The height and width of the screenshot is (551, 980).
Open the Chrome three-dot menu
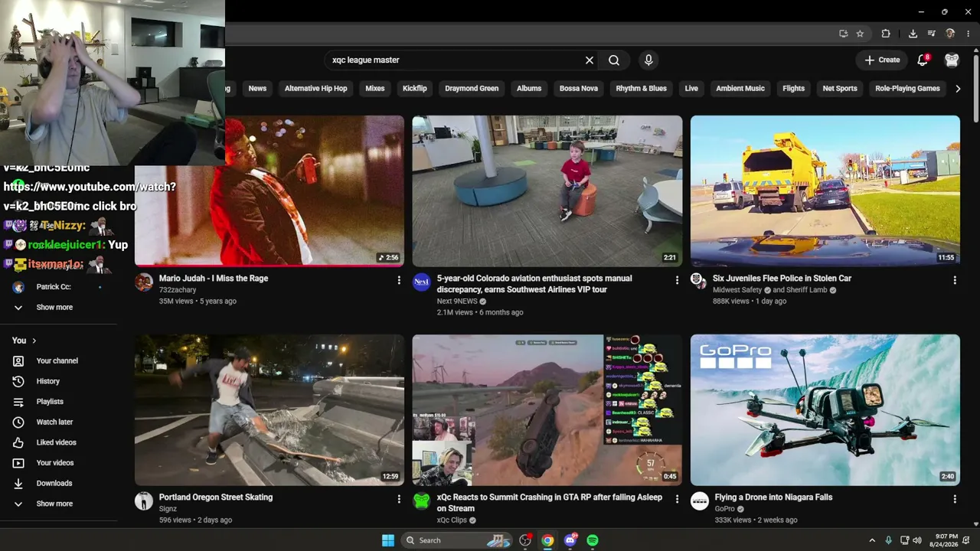(x=969, y=34)
